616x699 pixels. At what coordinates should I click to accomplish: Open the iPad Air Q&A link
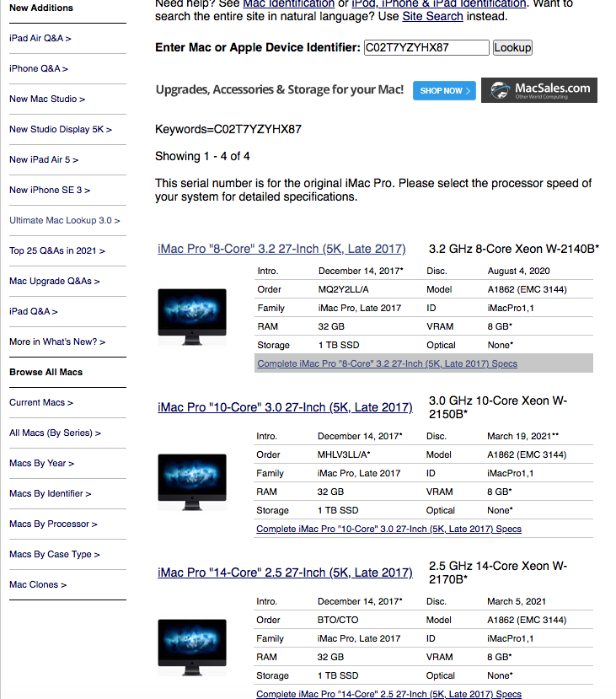pyautogui.click(x=40, y=38)
